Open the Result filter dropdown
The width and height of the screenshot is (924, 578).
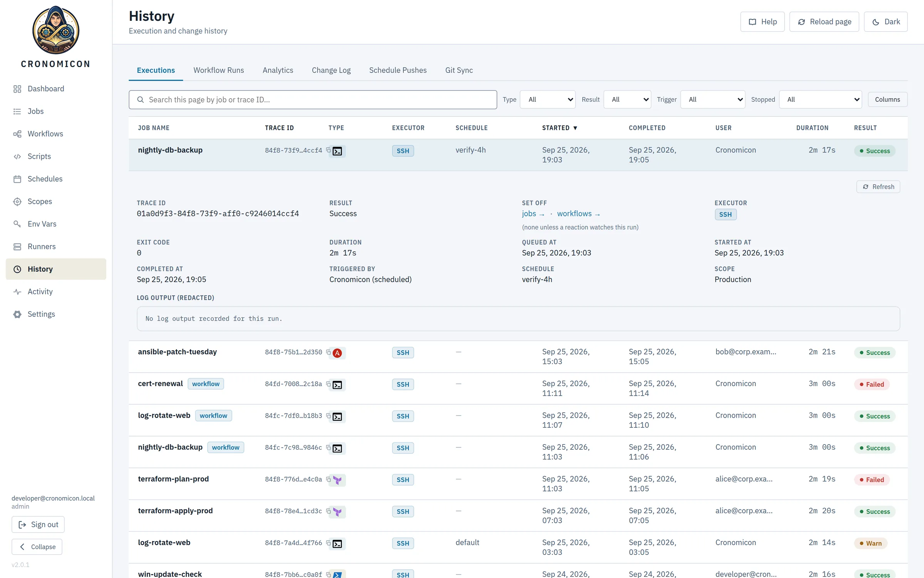point(627,99)
